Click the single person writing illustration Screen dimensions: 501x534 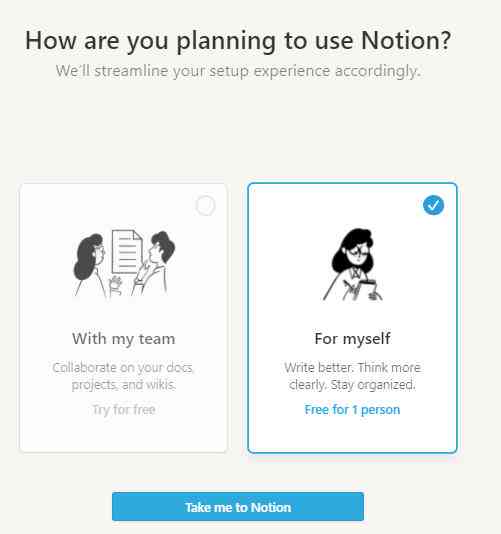353,264
